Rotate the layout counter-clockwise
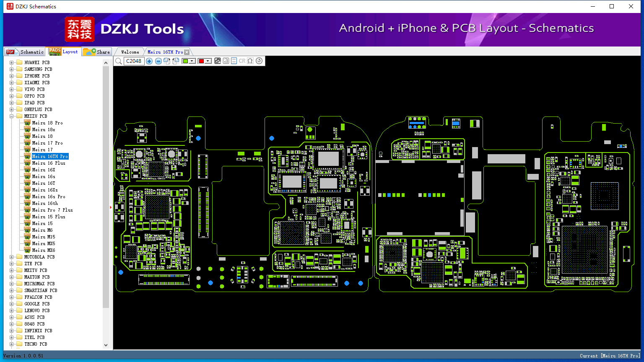Image resolution: width=644 pixels, height=362 pixels. [x=176, y=61]
